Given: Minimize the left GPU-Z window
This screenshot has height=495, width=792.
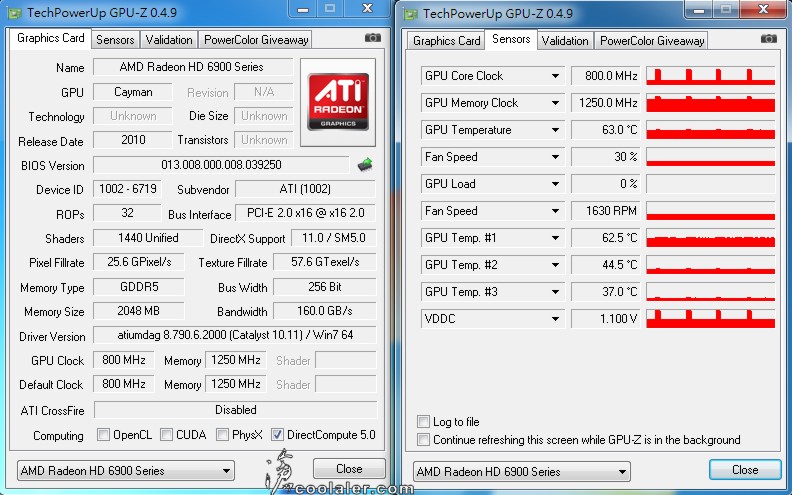Looking at the screenshot, I should [303, 9].
